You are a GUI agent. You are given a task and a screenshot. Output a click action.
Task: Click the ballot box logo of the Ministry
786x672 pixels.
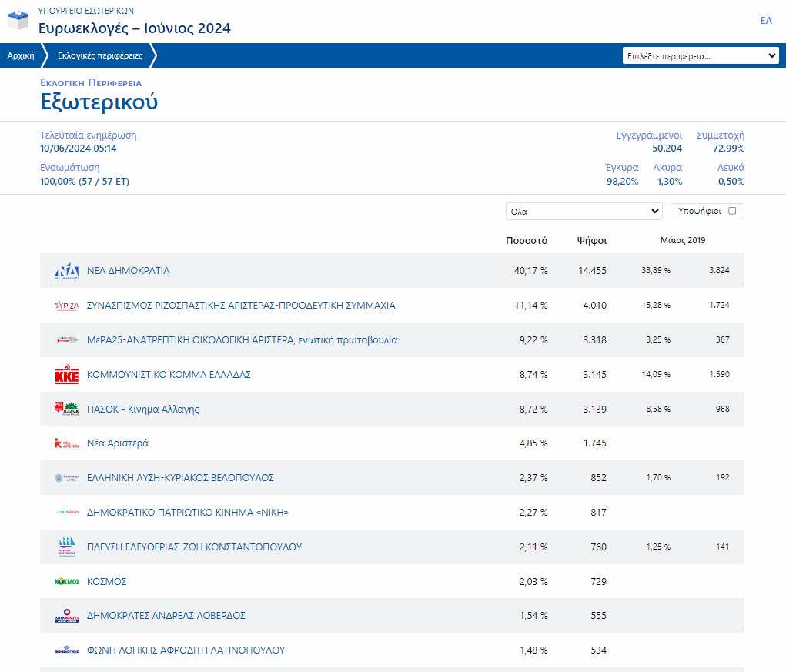coord(17,19)
